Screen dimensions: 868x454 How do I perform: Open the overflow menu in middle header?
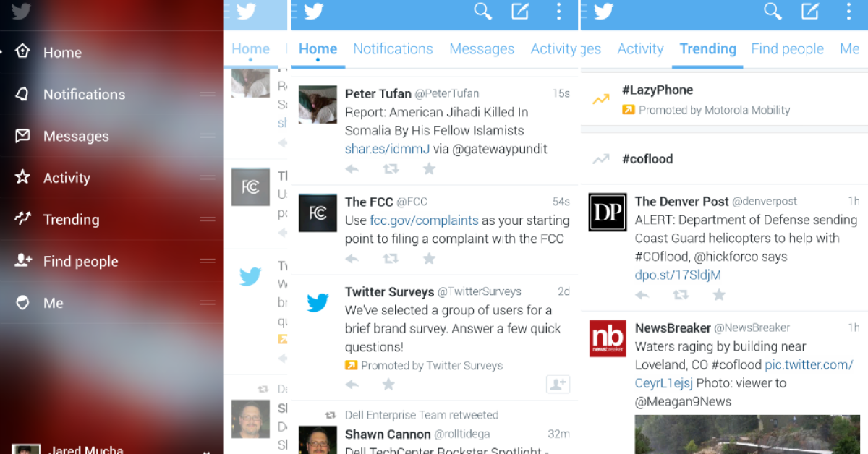tap(558, 12)
